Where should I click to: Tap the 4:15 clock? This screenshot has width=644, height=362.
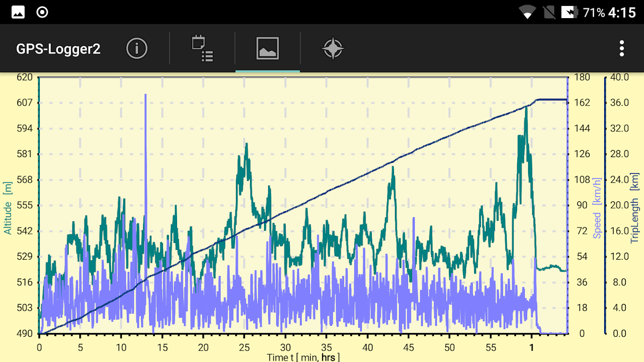622,12
